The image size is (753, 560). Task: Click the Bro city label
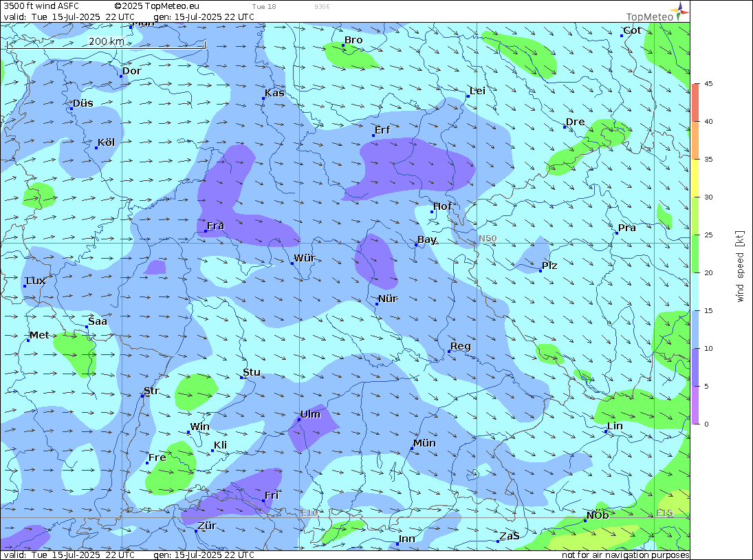(x=353, y=41)
